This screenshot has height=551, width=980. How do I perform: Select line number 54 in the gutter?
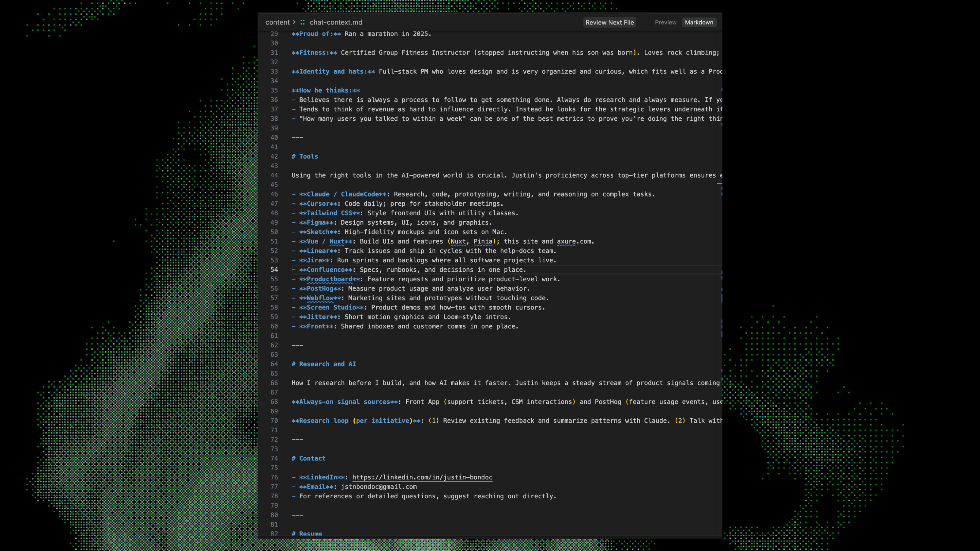(x=274, y=270)
